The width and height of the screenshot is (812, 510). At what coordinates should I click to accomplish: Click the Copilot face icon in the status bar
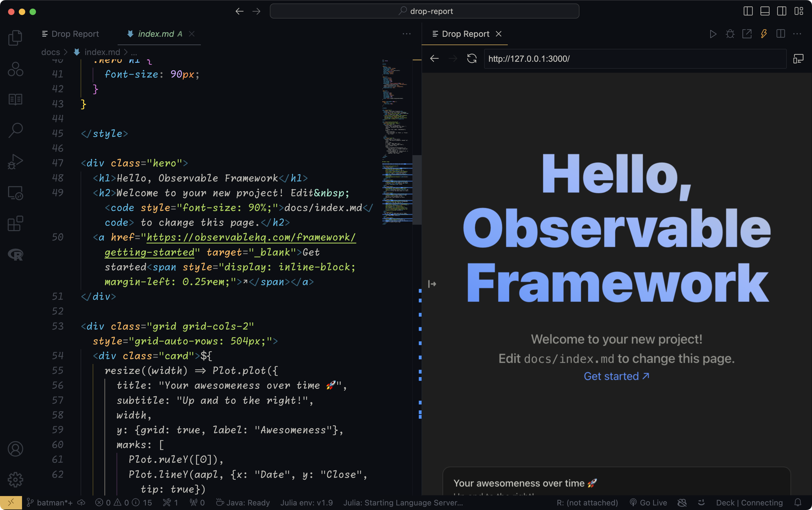click(701, 502)
